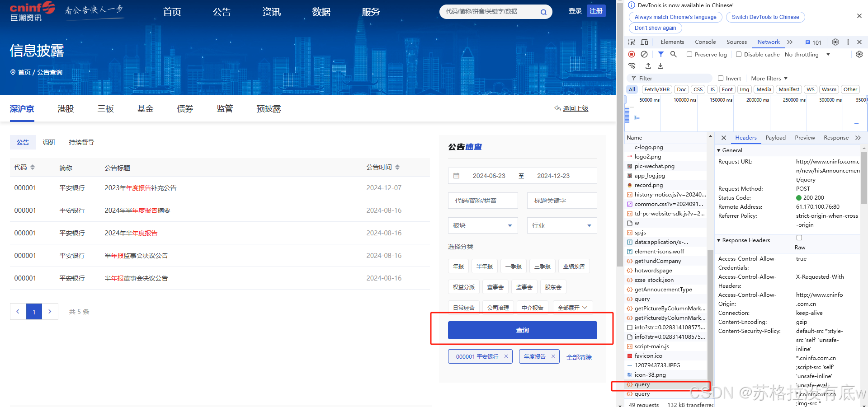Click Switch DevTools to Chinese
The width and height of the screenshot is (868, 407).
click(x=765, y=17)
